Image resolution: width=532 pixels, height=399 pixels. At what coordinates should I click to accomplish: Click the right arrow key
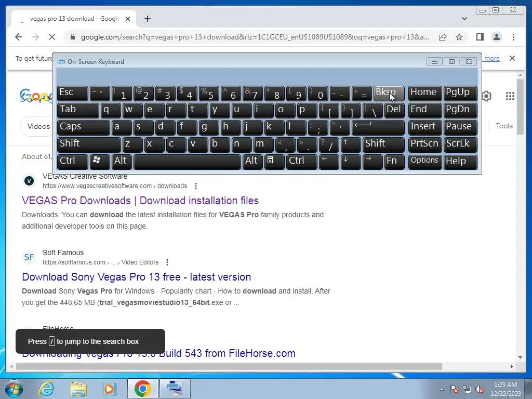tap(372, 162)
